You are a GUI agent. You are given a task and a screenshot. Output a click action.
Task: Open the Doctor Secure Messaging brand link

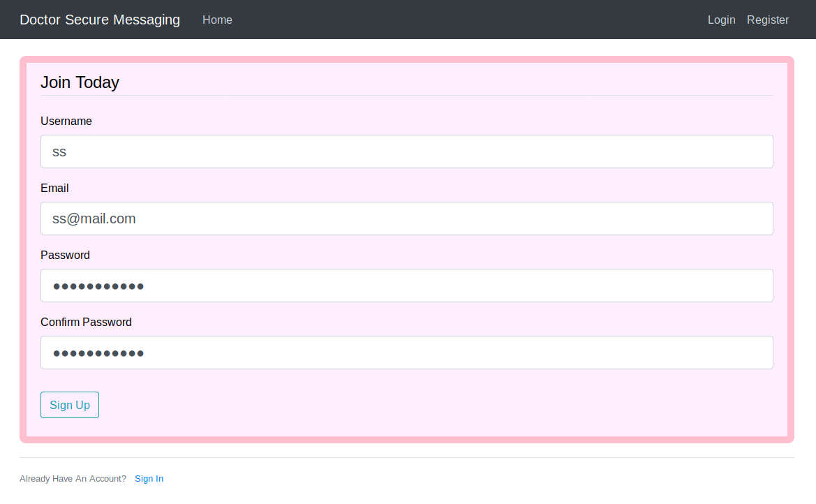(100, 20)
